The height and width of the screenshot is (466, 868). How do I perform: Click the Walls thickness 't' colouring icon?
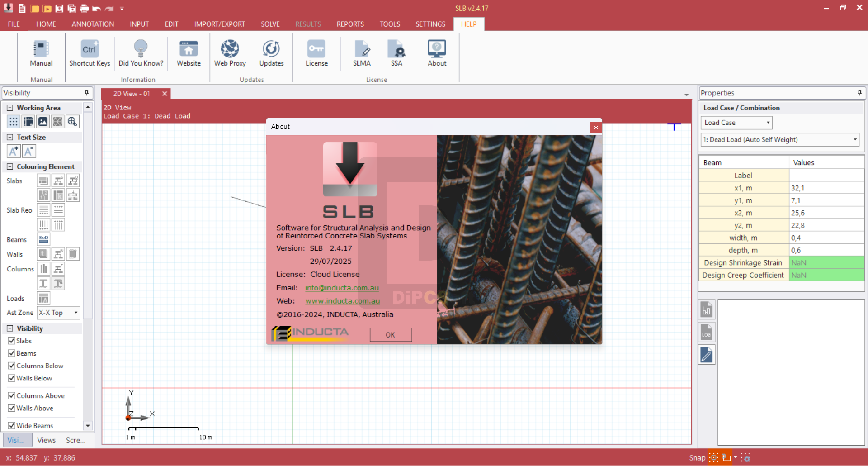click(x=43, y=254)
